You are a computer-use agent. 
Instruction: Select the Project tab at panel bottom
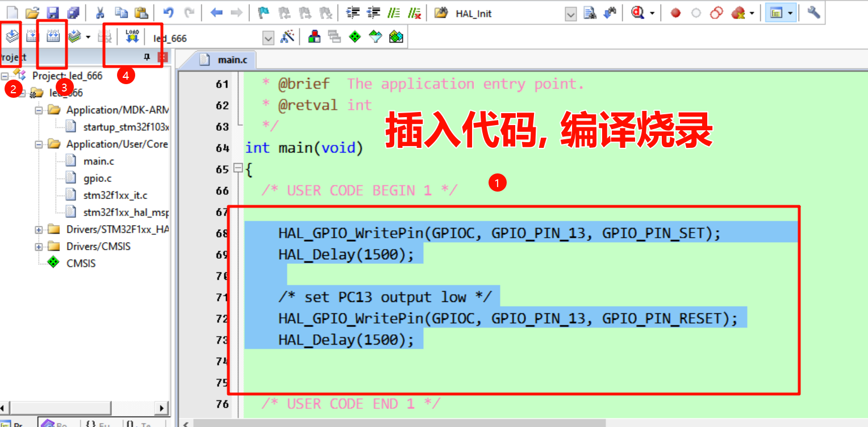point(11,424)
